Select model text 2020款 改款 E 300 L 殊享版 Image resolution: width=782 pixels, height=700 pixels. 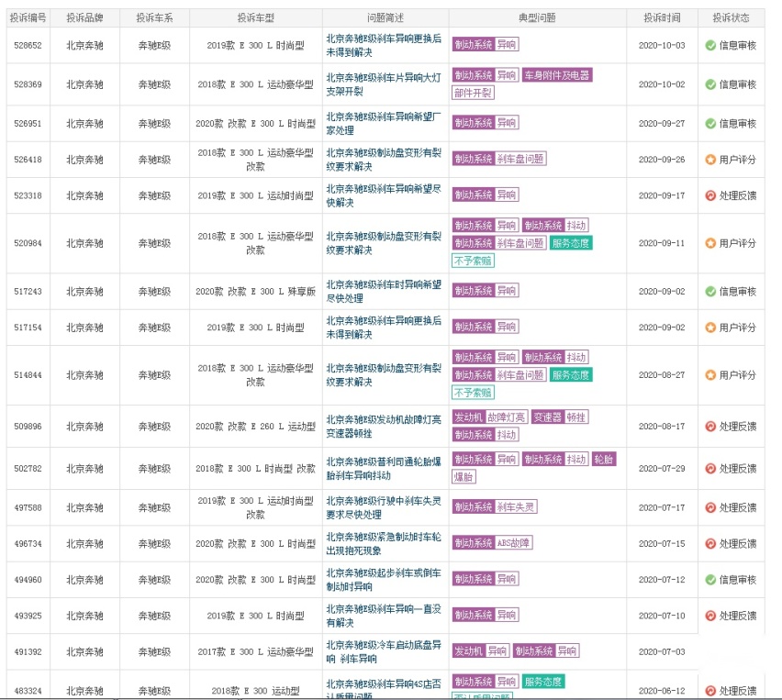pyautogui.click(x=256, y=291)
